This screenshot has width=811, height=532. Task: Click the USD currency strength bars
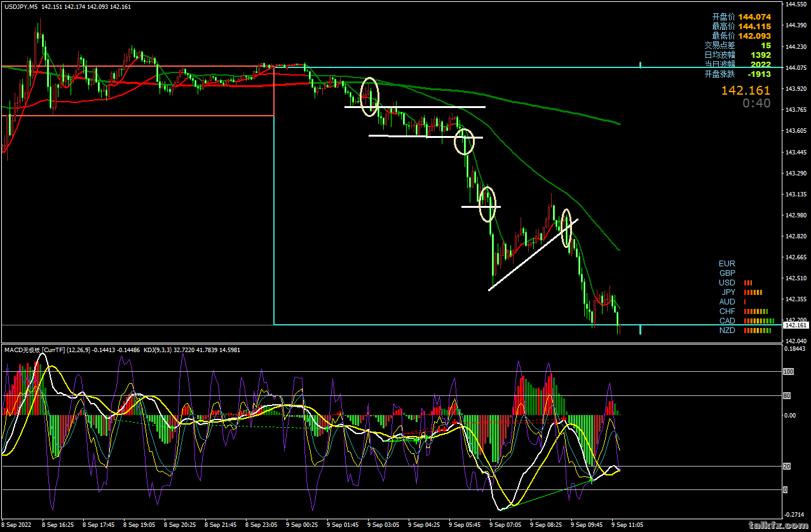pyautogui.click(x=748, y=283)
